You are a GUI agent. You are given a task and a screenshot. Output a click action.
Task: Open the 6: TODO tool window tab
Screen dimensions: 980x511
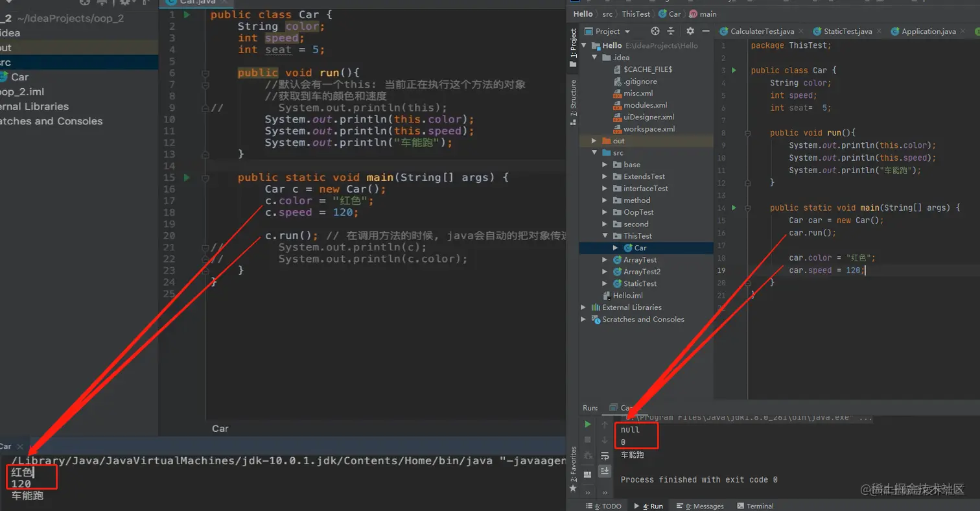coord(603,506)
